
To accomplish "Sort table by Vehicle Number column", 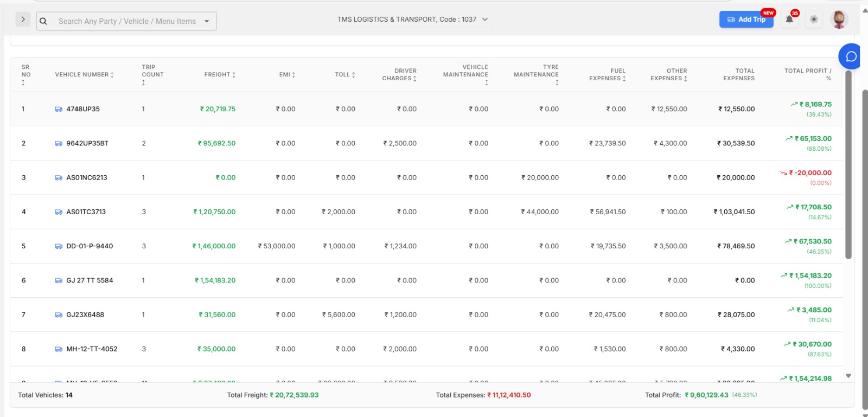I will [84, 75].
